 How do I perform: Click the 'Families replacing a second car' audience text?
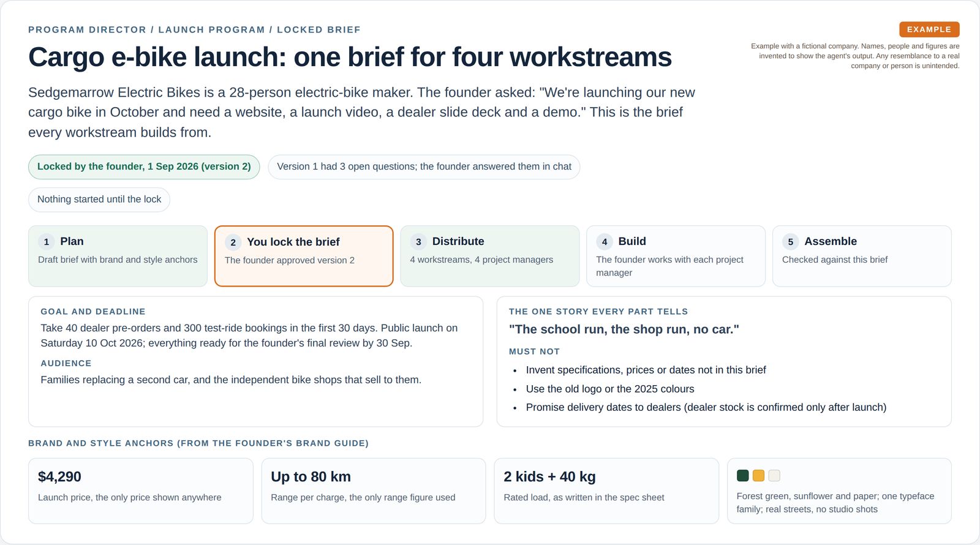[231, 380]
